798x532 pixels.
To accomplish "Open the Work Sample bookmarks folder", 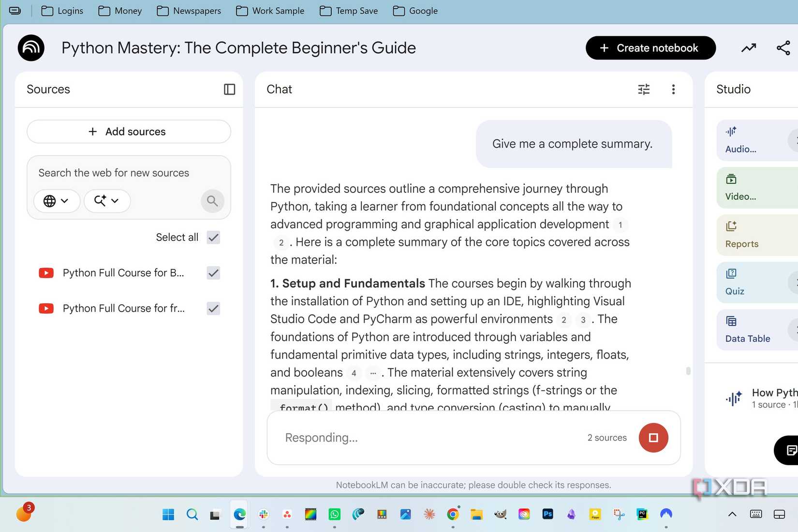I will coord(270,11).
